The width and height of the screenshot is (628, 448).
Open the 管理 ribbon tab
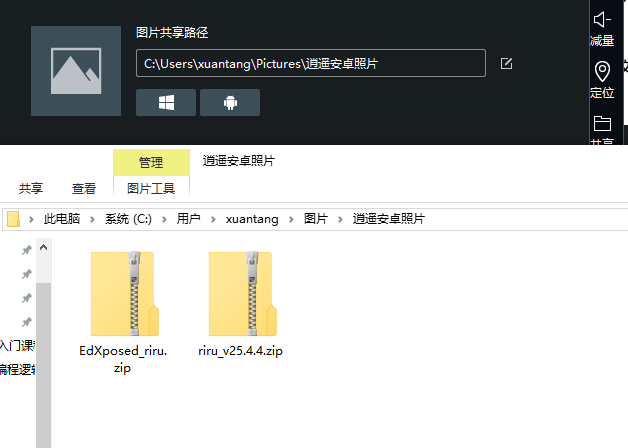(x=151, y=163)
